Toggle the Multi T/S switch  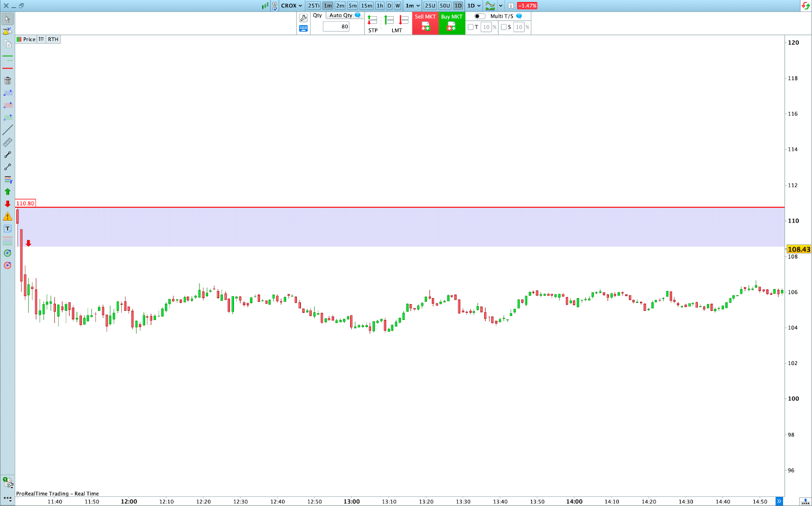pyautogui.click(x=479, y=16)
